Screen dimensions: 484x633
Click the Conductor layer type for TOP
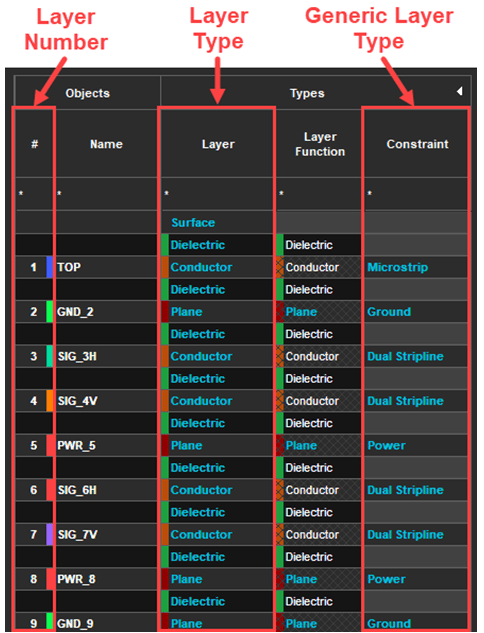click(218, 267)
